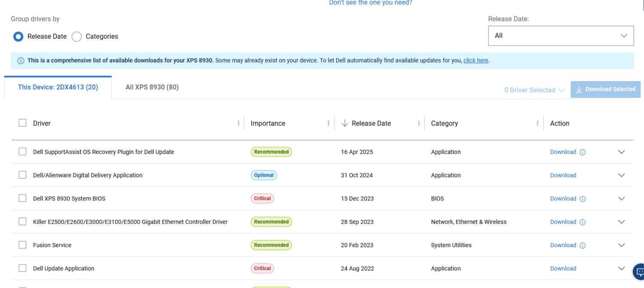
Task: Click info icon next to Fusion Service Download
Action: (583, 246)
